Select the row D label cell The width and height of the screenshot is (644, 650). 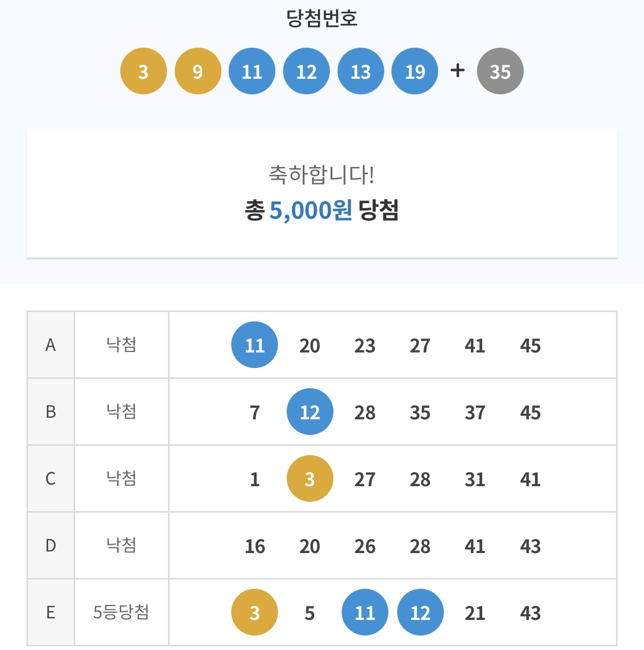pyautogui.click(x=51, y=545)
